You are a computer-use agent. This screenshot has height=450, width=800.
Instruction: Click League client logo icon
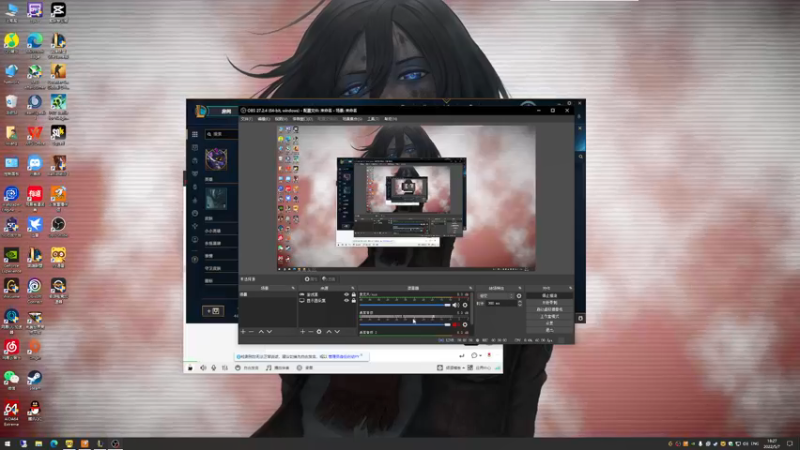point(201,111)
